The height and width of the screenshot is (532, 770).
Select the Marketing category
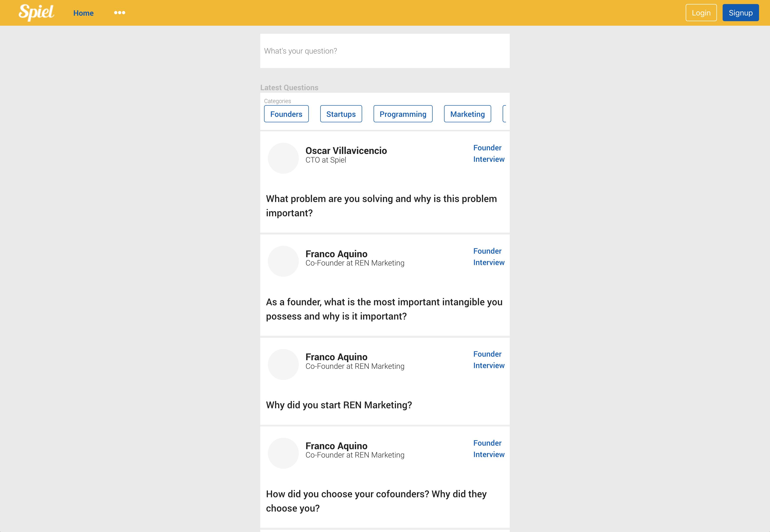(467, 114)
